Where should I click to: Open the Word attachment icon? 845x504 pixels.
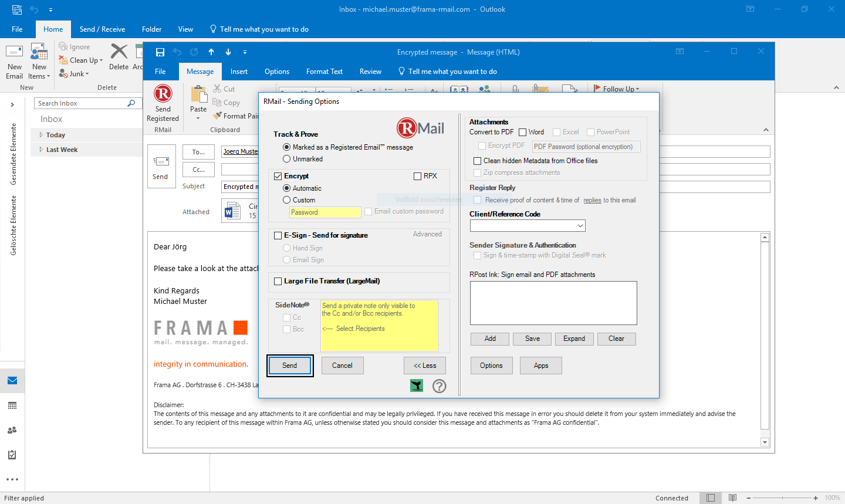(232, 211)
